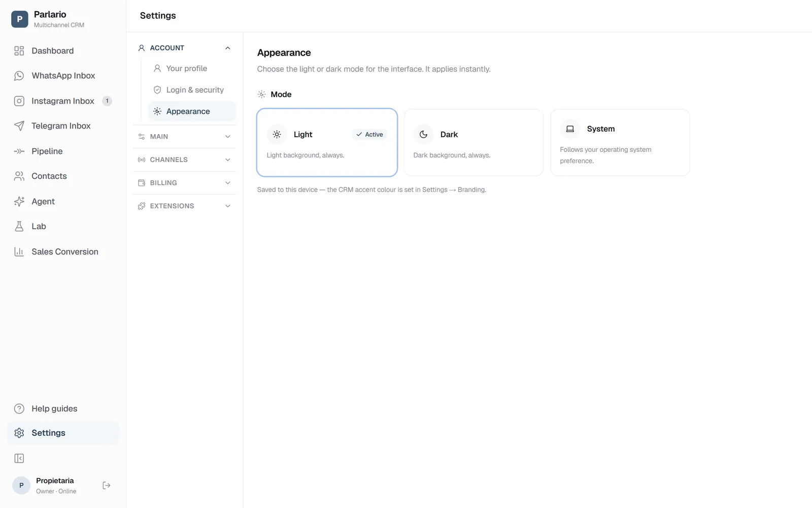Image resolution: width=812 pixels, height=508 pixels.
Task: Select the System mode card
Action: point(620,143)
